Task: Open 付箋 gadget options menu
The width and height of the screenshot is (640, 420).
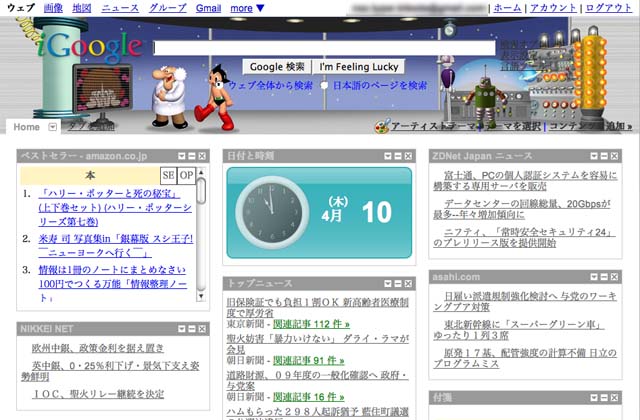Action: click(594, 398)
